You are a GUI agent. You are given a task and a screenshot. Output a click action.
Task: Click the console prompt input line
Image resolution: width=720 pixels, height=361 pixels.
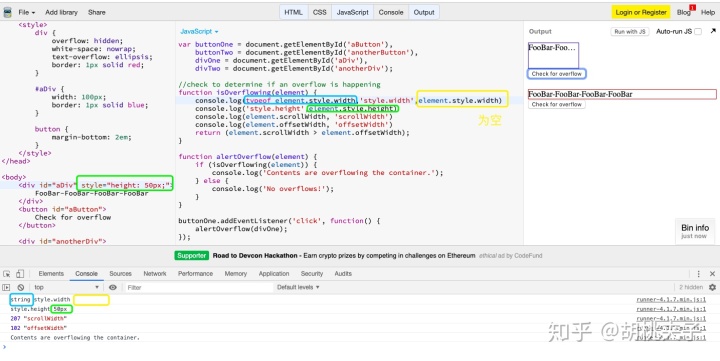coord(360,347)
